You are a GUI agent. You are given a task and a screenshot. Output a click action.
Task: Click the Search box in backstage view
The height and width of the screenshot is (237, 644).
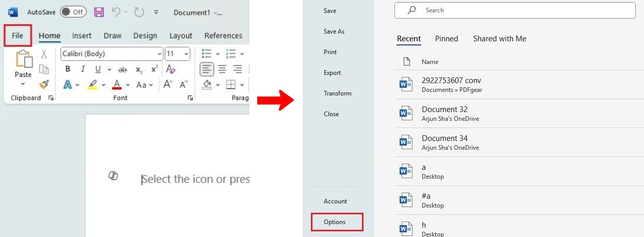pyautogui.click(x=516, y=10)
